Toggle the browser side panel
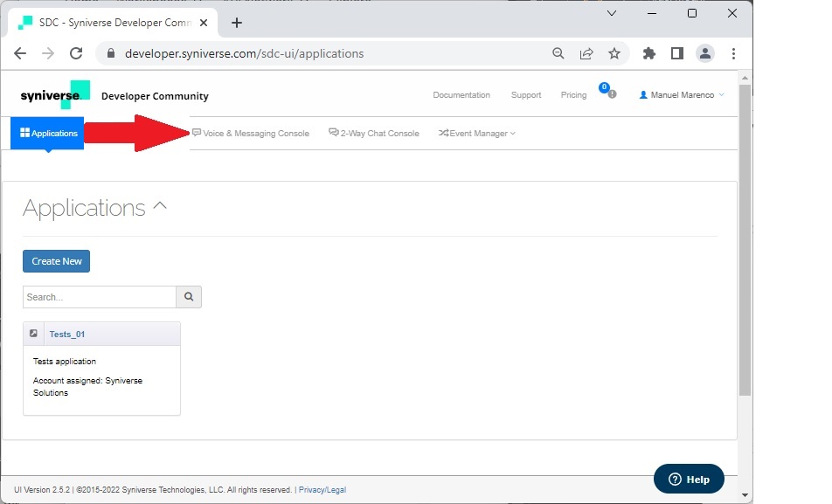Screen dimensions: 832x504 pyautogui.click(x=677, y=53)
